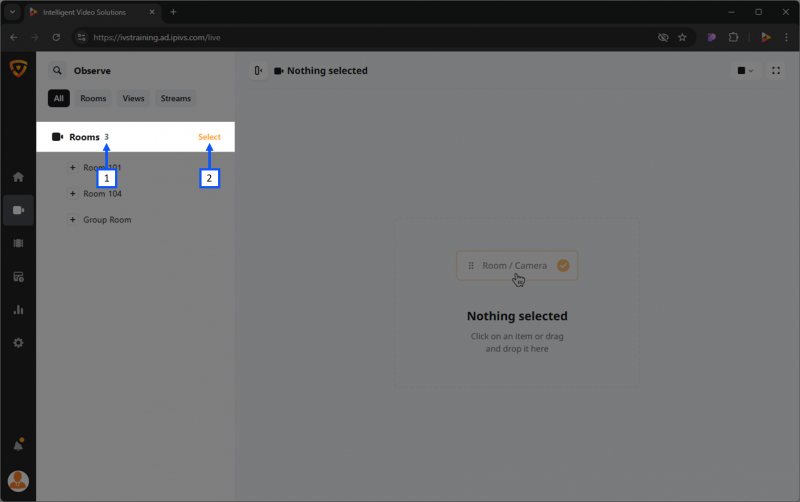Expand Group Room tree node
This screenshot has height=502, width=800.
pyautogui.click(x=72, y=219)
